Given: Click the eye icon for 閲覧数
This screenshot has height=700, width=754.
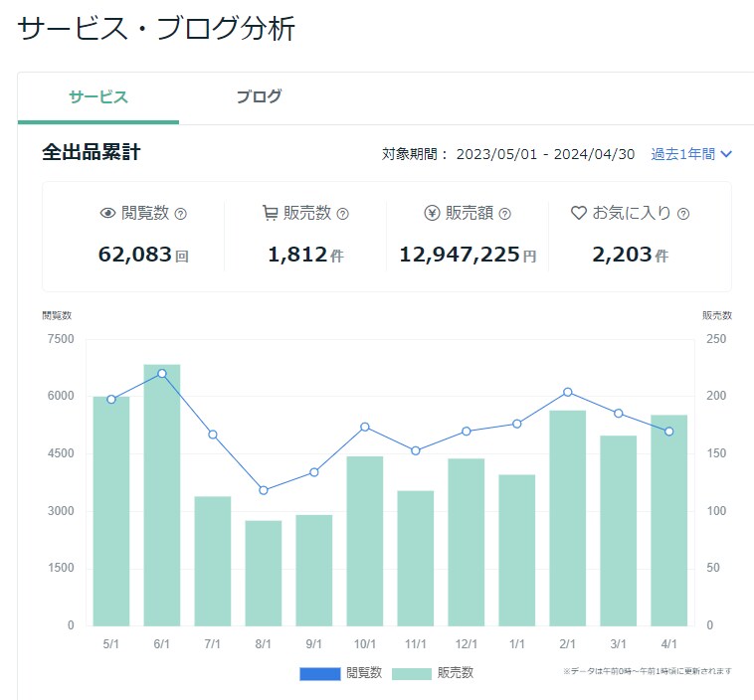Looking at the screenshot, I should [107, 213].
